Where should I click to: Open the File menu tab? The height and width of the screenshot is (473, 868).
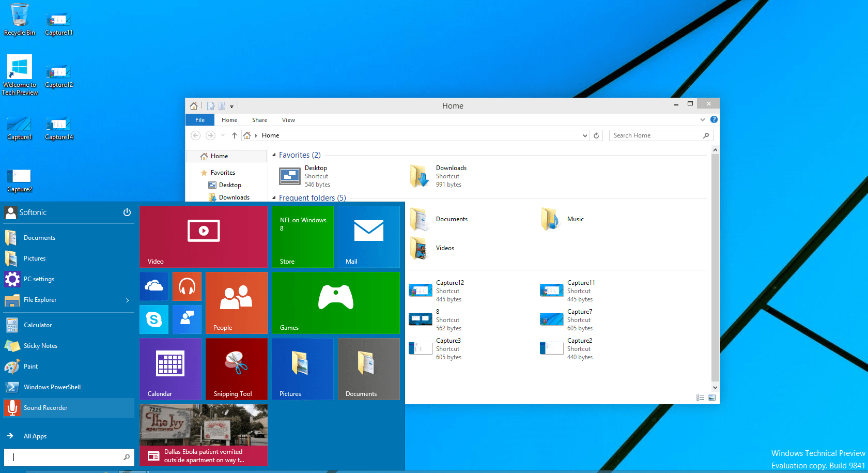point(200,120)
